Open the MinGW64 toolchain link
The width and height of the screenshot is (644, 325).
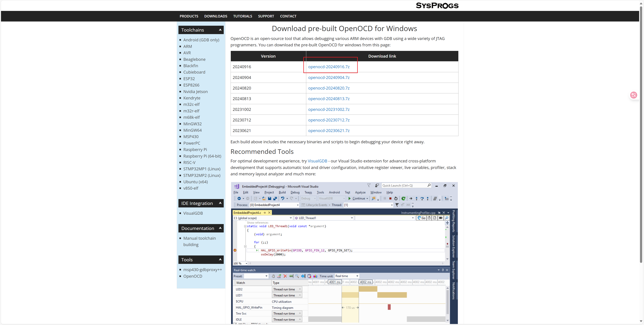pos(193,130)
